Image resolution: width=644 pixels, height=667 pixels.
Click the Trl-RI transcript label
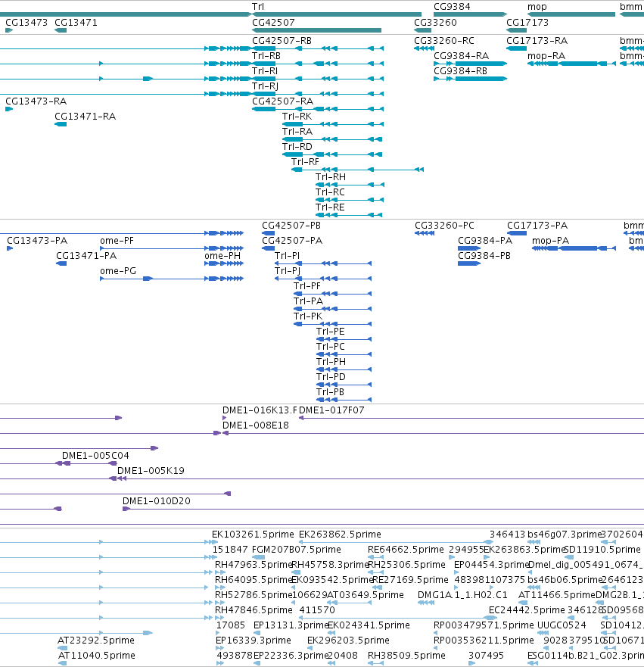tap(264, 70)
